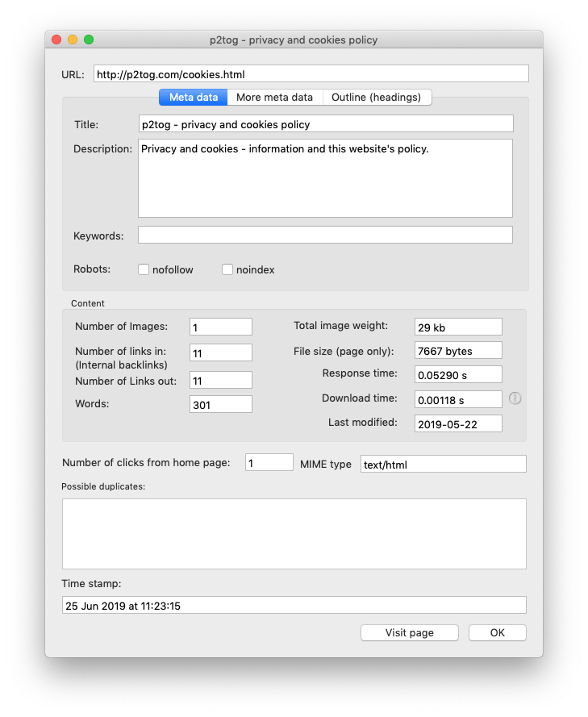Focus the Title text field
Image resolution: width=588 pixels, height=717 pixels.
(325, 124)
